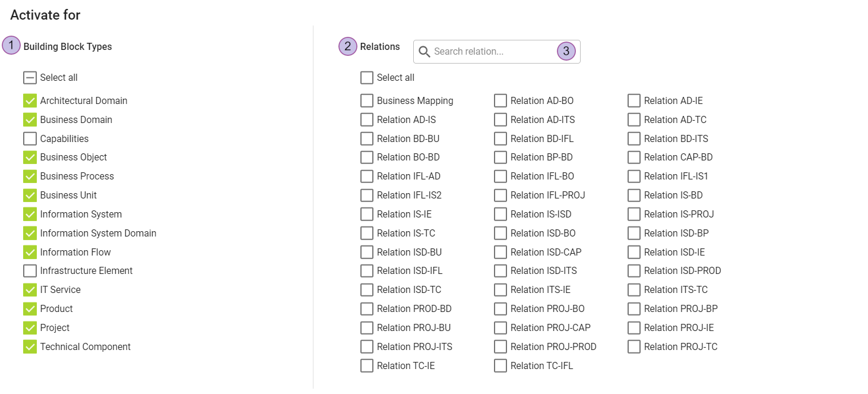Focus the Search relation input field
This screenshot has height=394, width=868.
click(x=493, y=52)
